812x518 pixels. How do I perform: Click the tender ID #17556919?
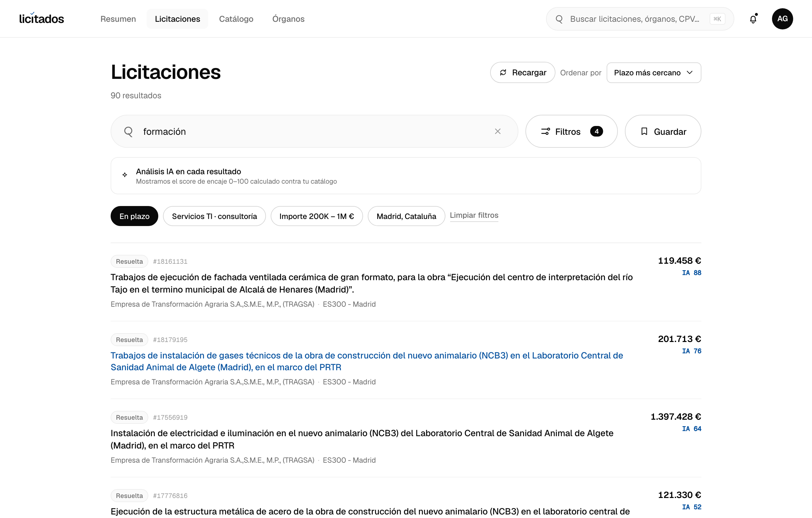click(170, 418)
